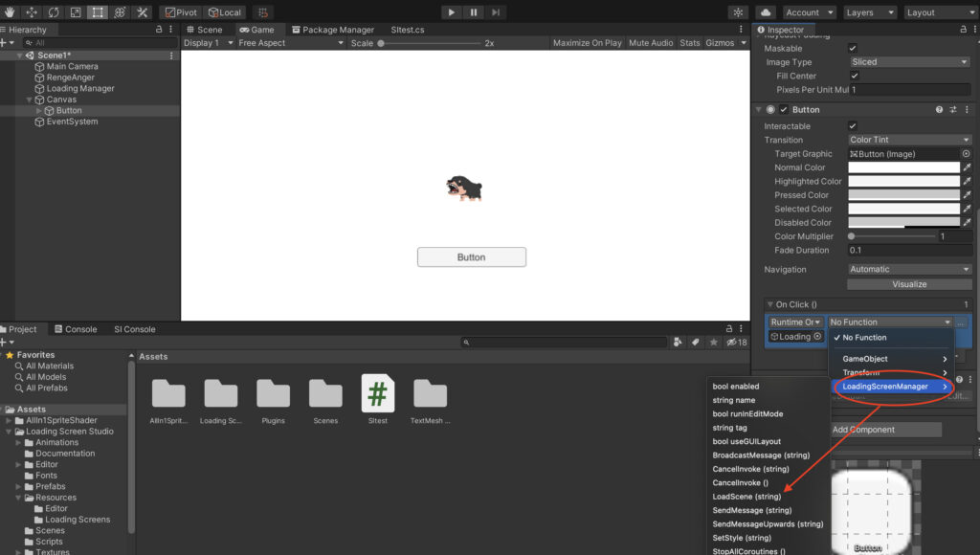The image size is (980, 555).
Task: Open the Layers dropdown
Action: click(x=870, y=12)
